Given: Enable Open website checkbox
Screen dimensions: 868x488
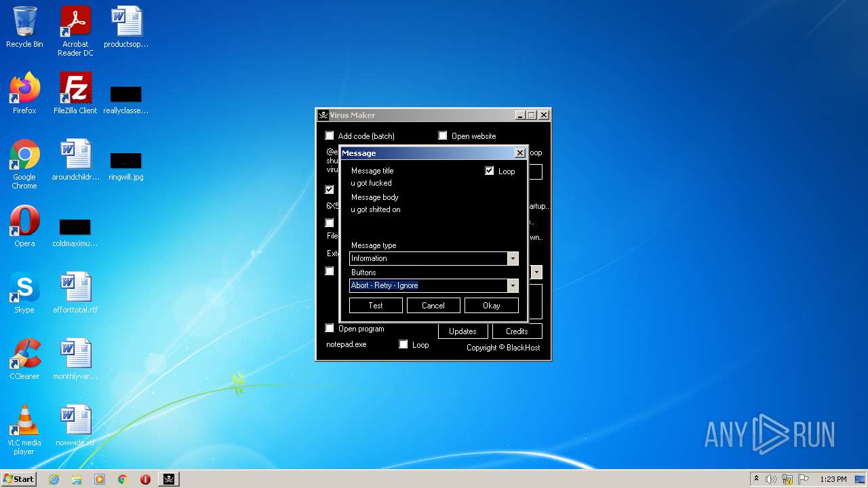Looking at the screenshot, I should coord(443,136).
